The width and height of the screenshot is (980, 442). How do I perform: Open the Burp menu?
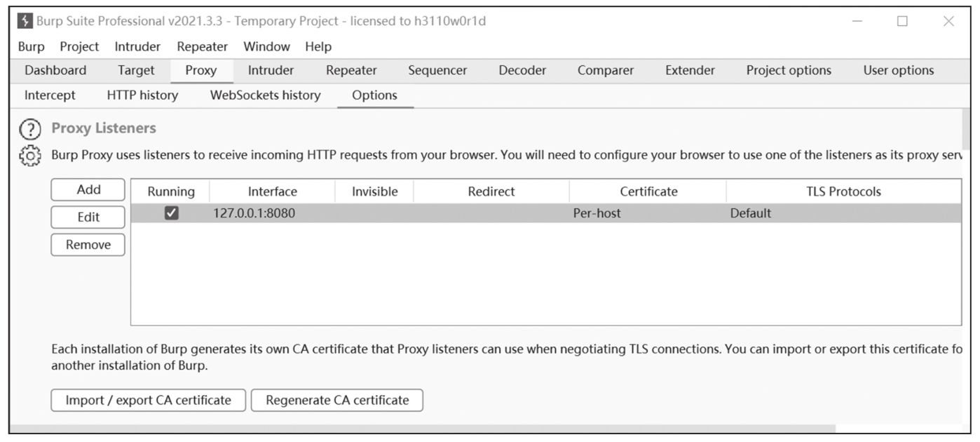31,47
